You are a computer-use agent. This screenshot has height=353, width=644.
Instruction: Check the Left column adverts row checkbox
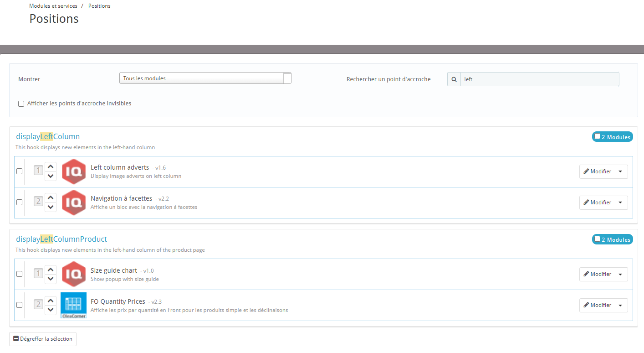pos(19,171)
